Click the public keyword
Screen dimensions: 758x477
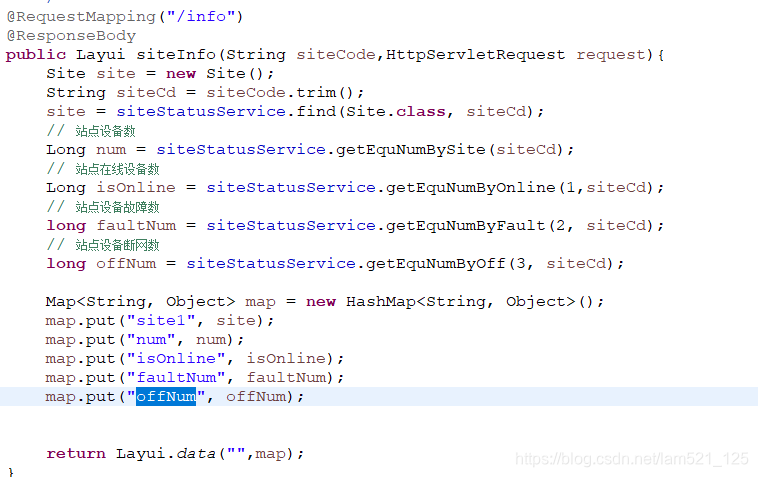coord(36,55)
